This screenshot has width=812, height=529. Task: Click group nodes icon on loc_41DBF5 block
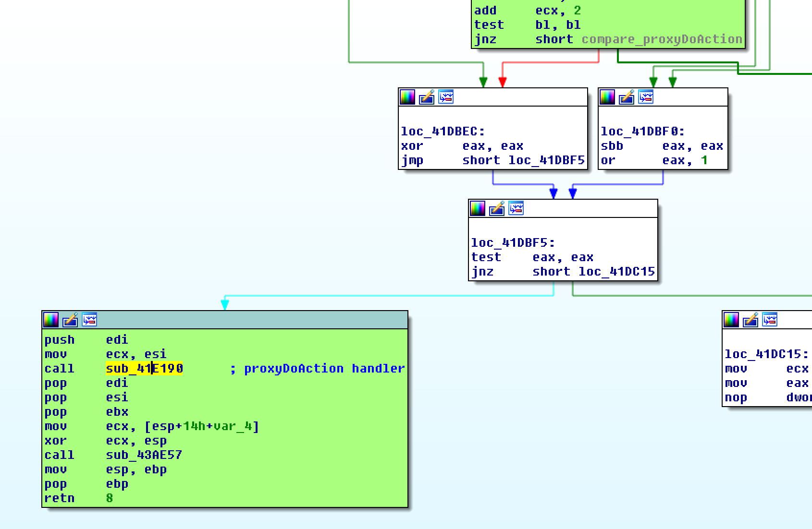pos(516,209)
